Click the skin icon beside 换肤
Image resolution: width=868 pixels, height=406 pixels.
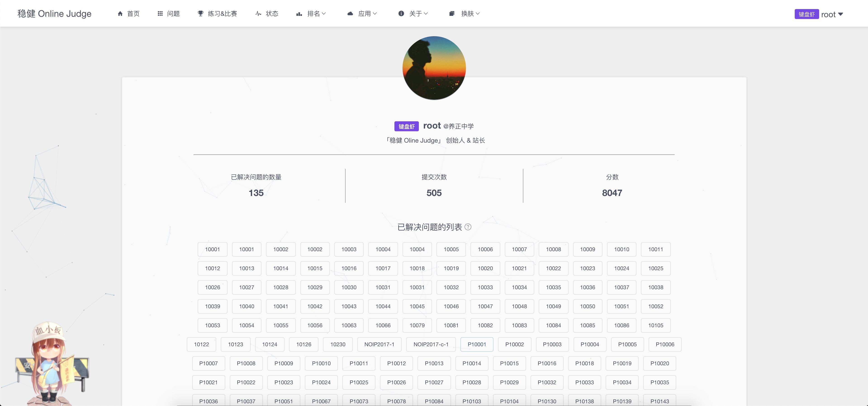452,14
